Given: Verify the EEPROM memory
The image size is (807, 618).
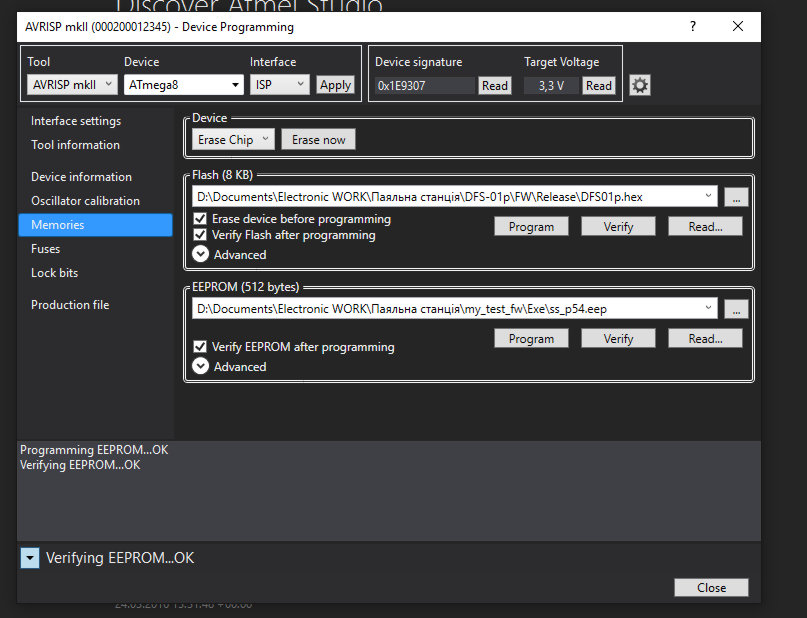Looking at the screenshot, I should pyautogui.click(x=618, y=339).
